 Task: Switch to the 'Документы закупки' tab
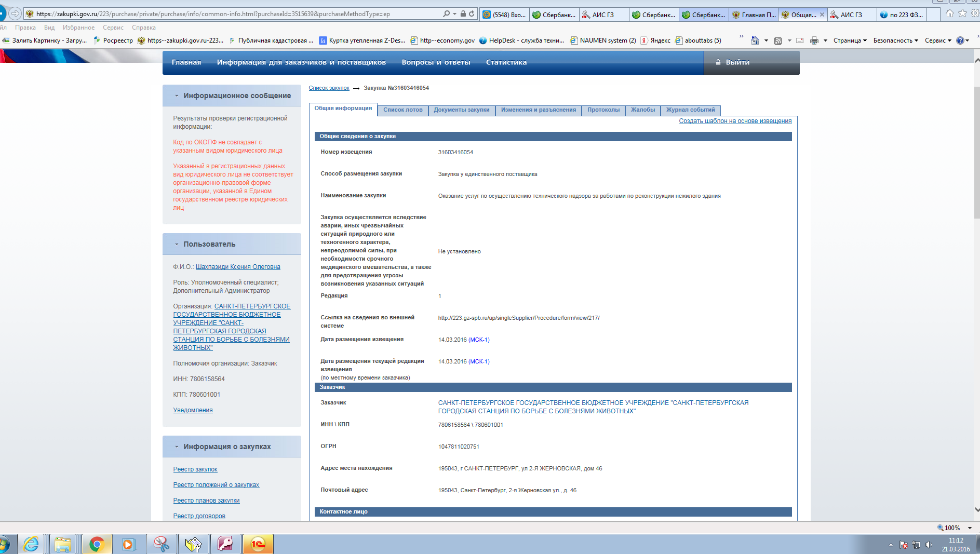tap(462, 110)
